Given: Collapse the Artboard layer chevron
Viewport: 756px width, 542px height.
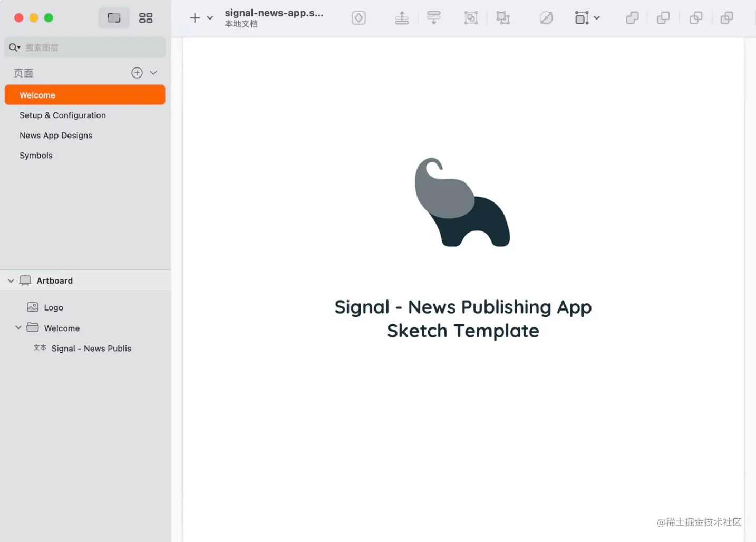Looking at the screenshot, I should click(x=11, y=280).
